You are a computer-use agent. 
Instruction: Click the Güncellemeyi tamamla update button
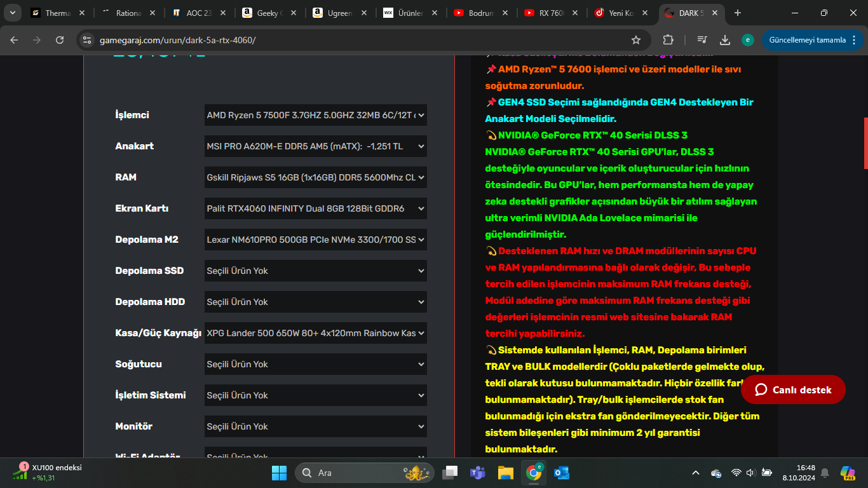(812, 40)
